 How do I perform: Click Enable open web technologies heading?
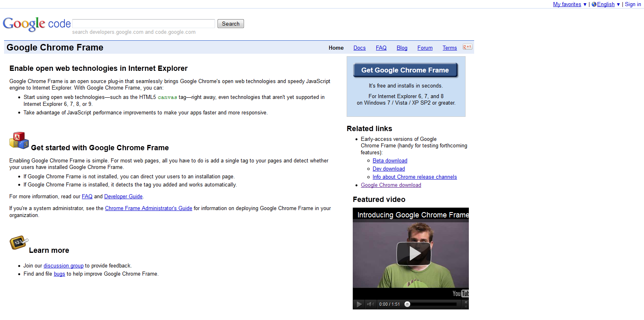tap(99, 68)
